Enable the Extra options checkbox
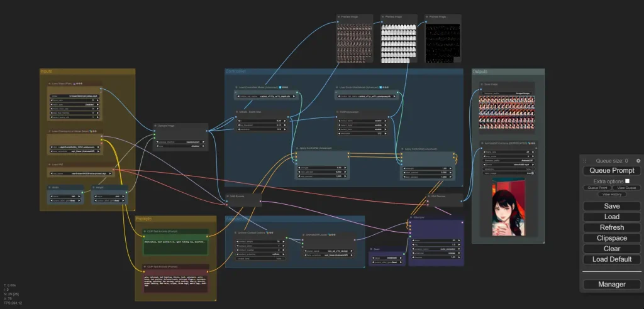 pos(627,181)
